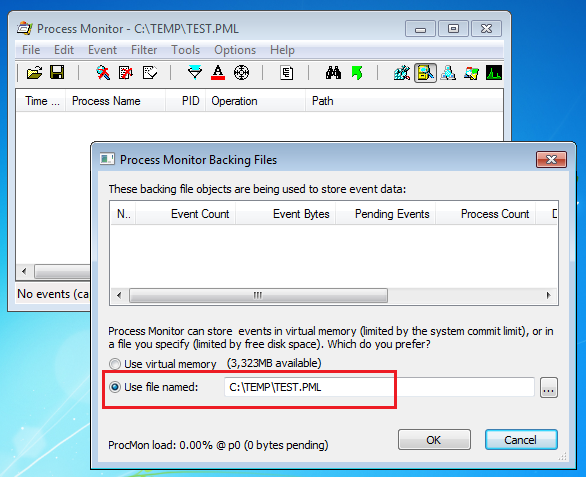Screen dimensions: 586x477
Task: Close the Process Monitor Backing Files dialog
Action: click(551, 160)
